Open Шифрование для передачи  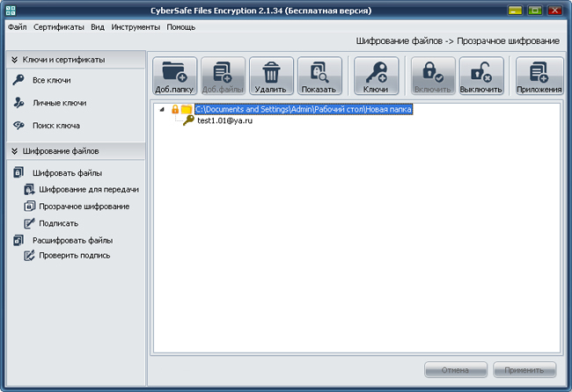click(89, 190)
